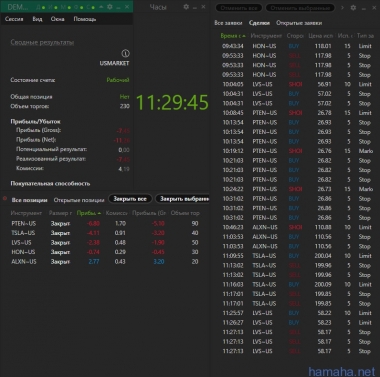Open settings gear in the DEM main window
The image size is (380, 377).
110,7
